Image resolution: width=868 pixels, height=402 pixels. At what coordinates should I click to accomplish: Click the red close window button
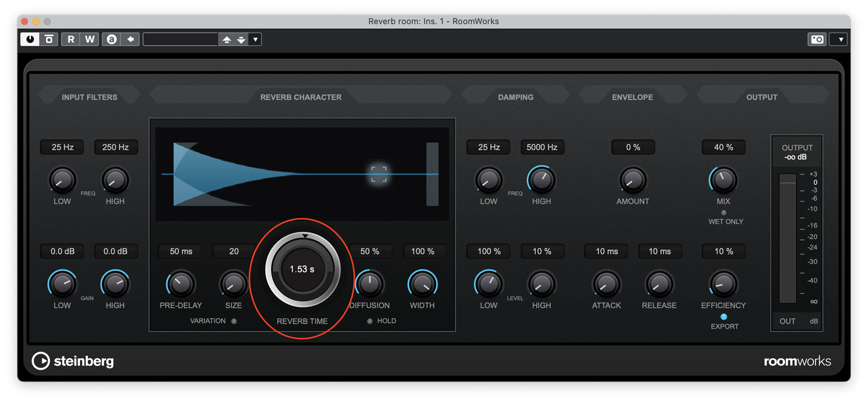coord(24,21)
